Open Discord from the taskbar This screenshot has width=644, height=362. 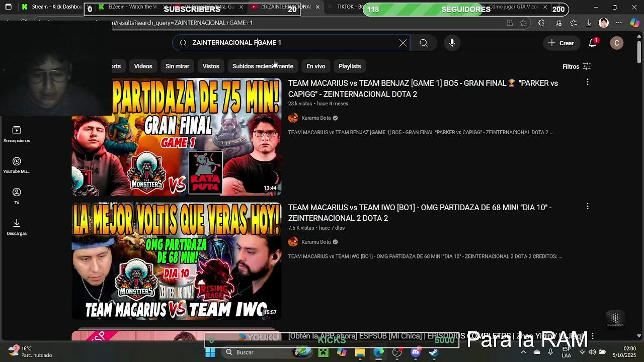coord(416,352)
